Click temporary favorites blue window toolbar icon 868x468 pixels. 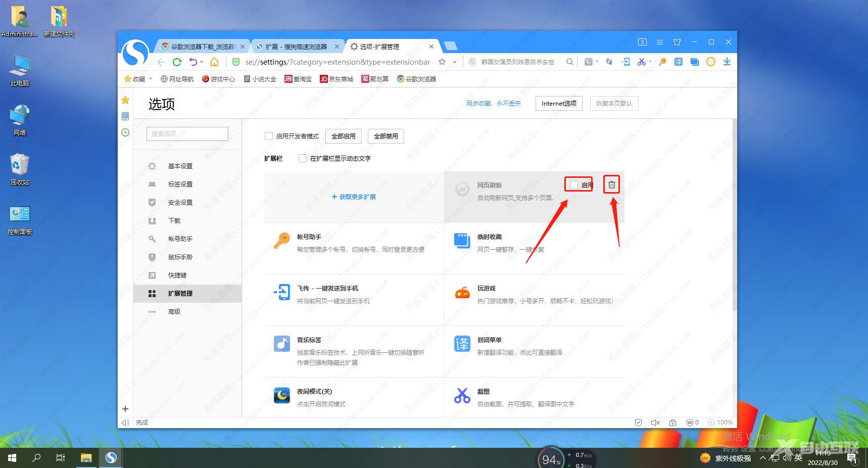(695, 62)
